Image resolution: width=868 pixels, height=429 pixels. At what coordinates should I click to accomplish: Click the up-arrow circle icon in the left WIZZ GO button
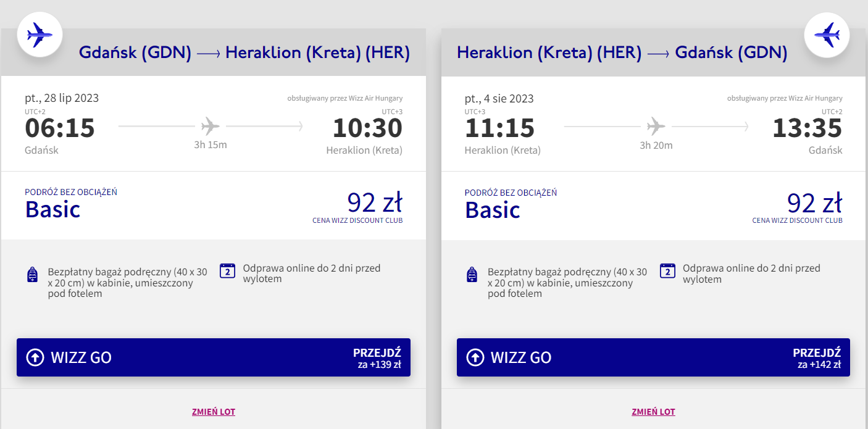pos(35,357)
